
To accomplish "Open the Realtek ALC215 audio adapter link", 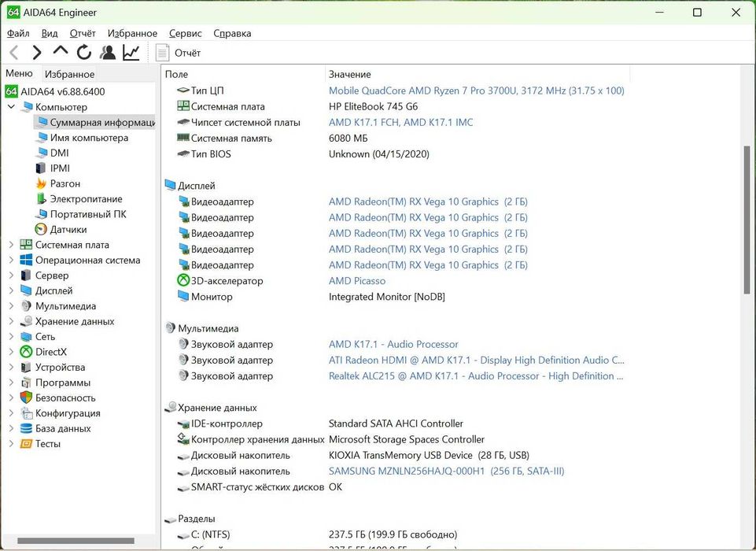I will (476, 375).
